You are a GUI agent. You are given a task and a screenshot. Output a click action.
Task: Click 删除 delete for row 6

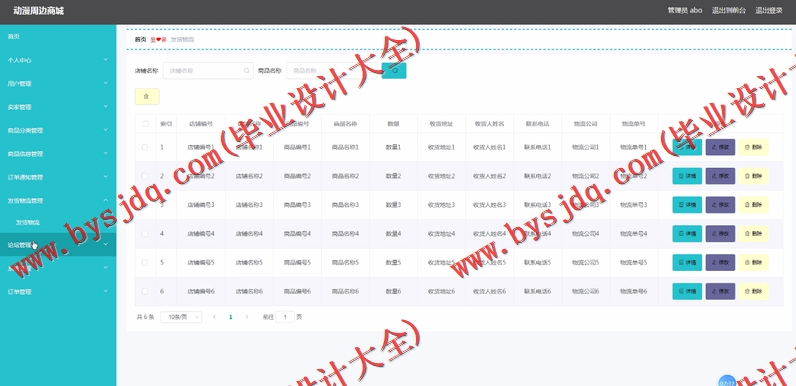pyautogui.click(x=753, y=292)
